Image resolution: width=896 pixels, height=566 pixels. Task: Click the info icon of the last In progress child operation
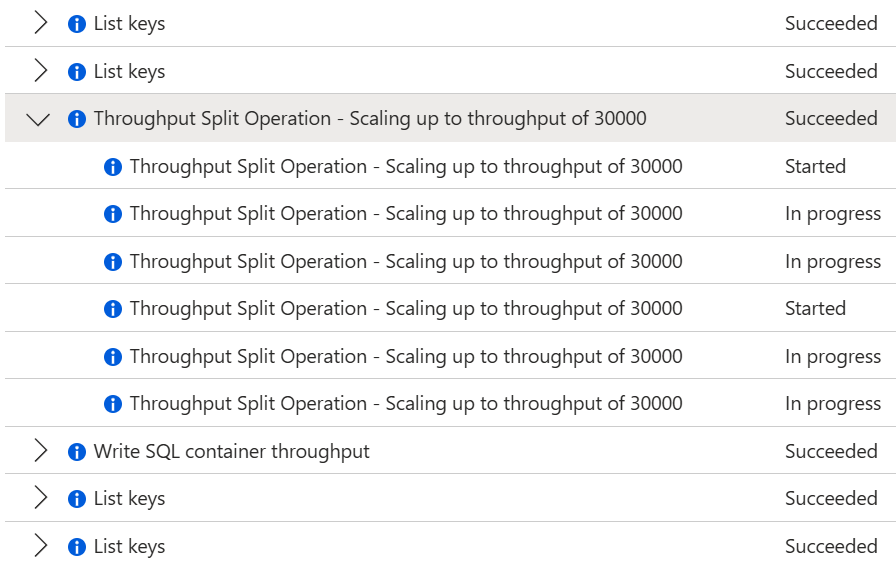click(112, 404)
